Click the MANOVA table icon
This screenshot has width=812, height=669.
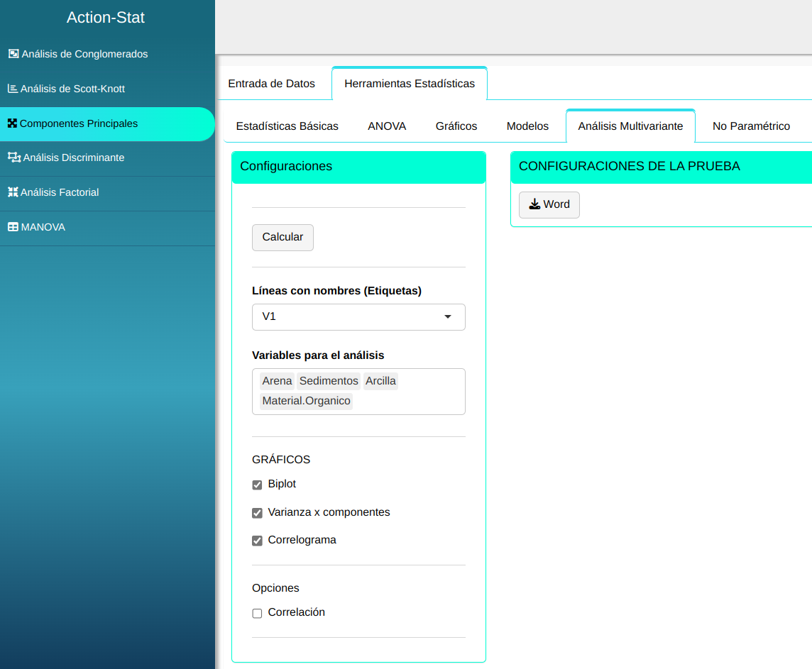click(x=13, y=227)
